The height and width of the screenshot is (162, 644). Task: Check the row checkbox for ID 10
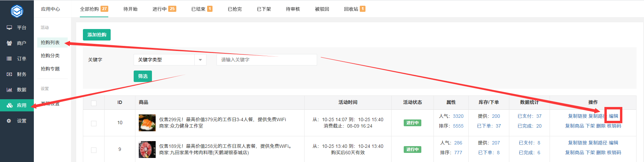(x=94, y=123)
